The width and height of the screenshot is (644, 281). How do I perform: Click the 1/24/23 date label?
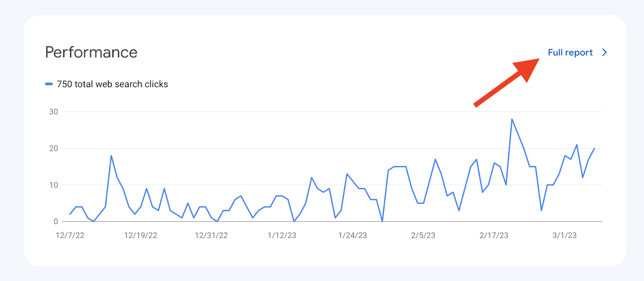point(353,235)
